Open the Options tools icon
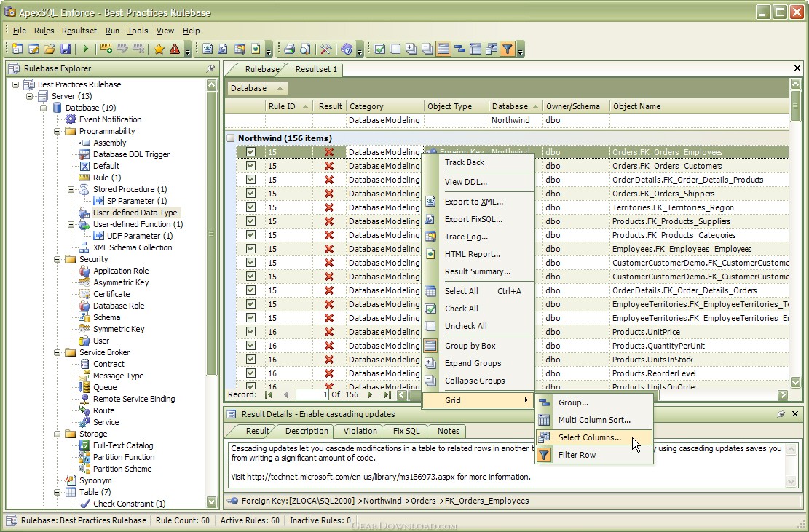 point(325,49)
